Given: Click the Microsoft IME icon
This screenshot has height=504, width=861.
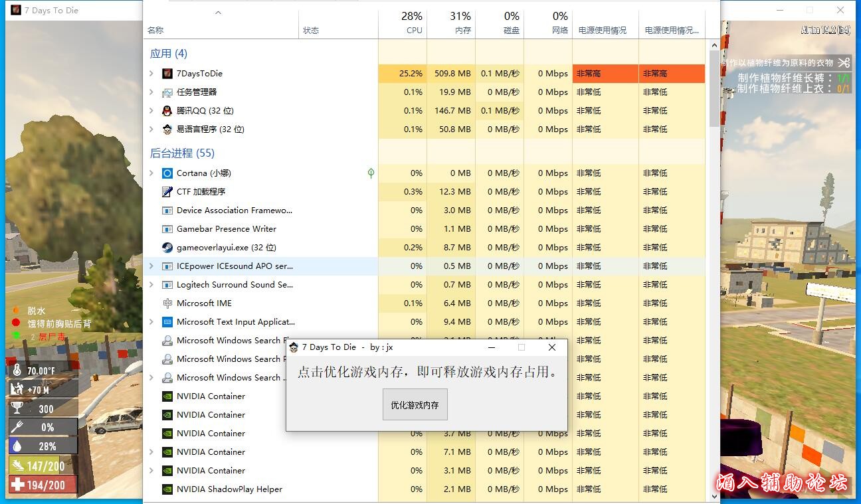Looking at the screenshot, I should pos(167,303).
